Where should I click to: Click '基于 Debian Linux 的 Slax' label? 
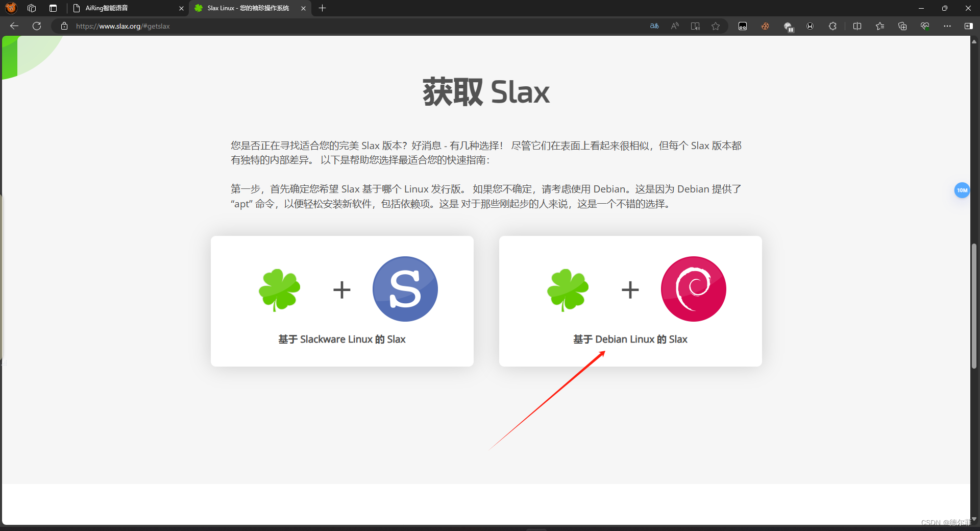tap(630, 340)
